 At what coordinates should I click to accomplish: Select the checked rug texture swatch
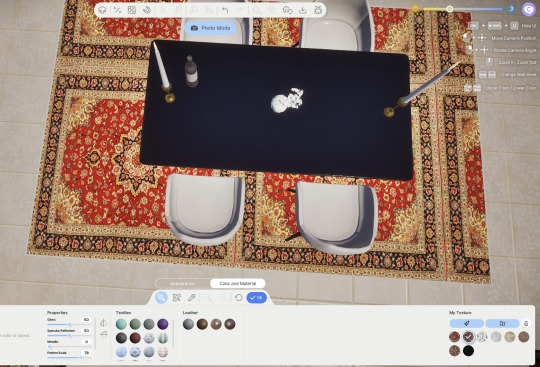pyautogui.click(x=468, y=337)
